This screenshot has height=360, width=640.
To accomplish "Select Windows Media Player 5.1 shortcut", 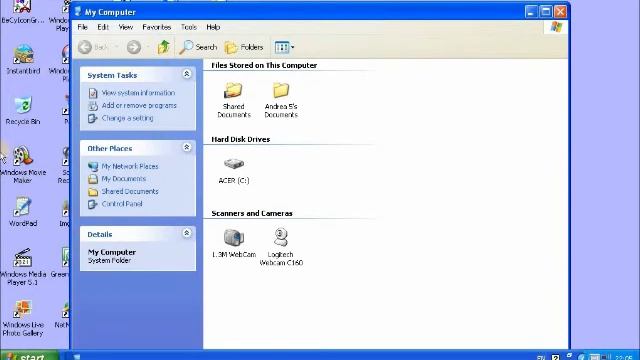I will pos(23,267).
